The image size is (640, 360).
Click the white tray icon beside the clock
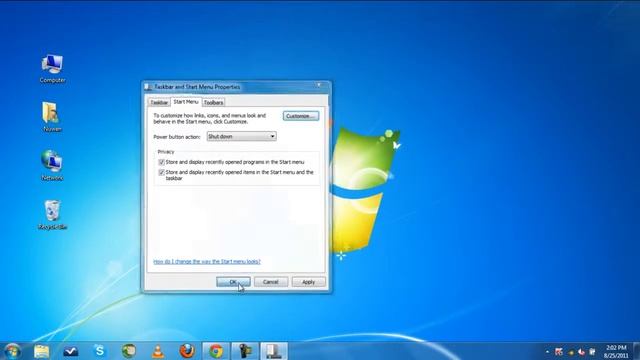pyautogui.click(x=592, y=352)
